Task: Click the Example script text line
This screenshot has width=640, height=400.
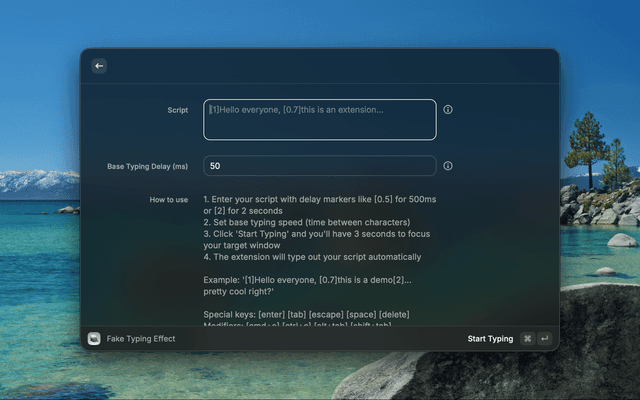Action: tap(307, 285)
